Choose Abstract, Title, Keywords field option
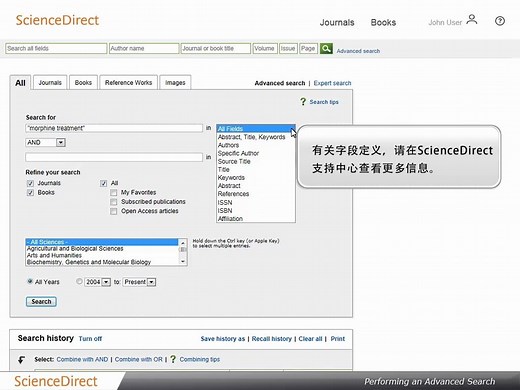Image resolution: width=520 pixels, height=390 pixels. click(x=256, y=137)
